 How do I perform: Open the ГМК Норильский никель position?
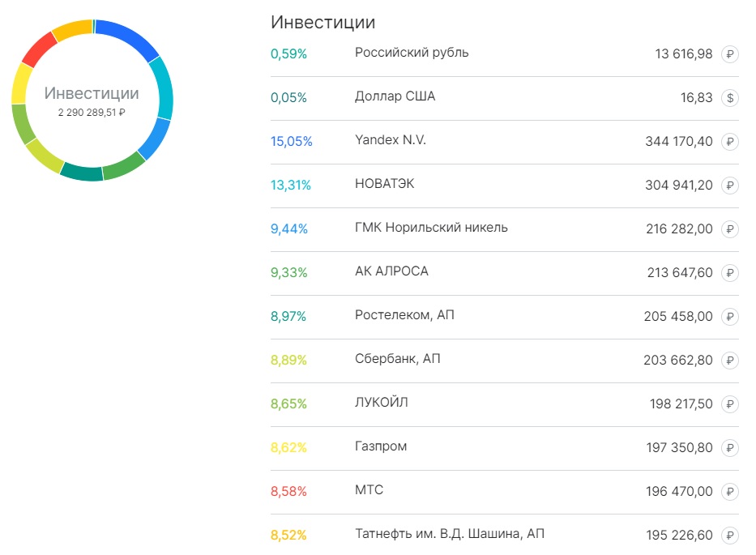tap(504, 229)
